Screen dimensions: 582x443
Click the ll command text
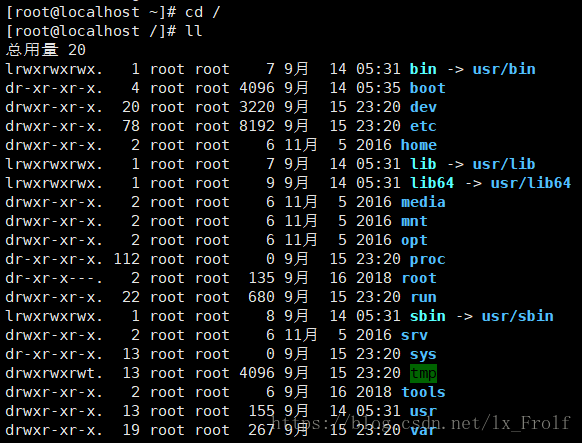[193, 31]
